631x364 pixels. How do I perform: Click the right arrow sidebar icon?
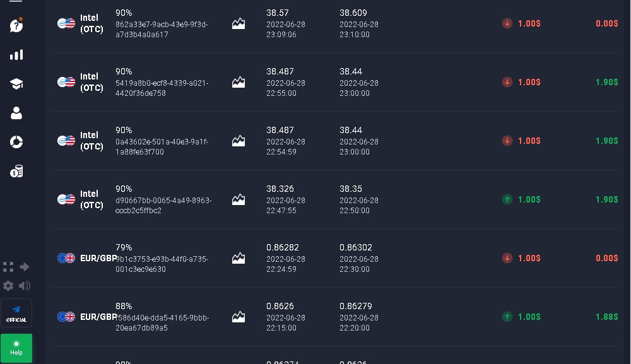coord(25,267)
